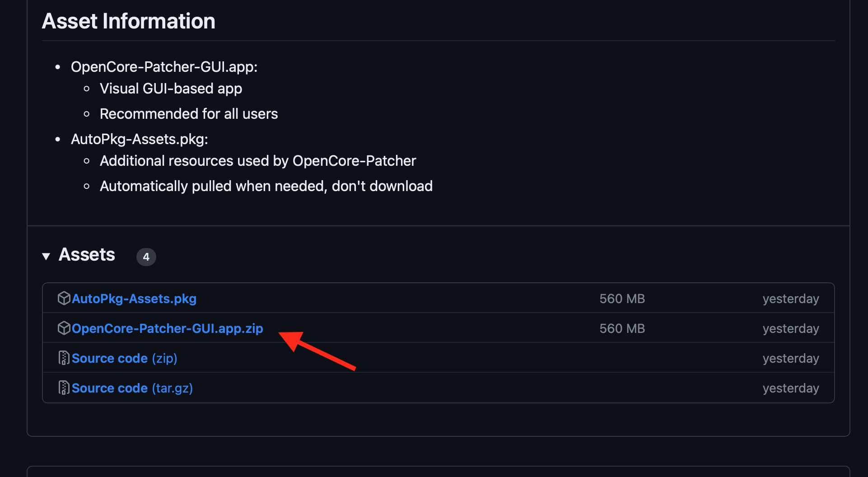Click the Assets count badge showing 4
This screenshot has width=868, height=477.
(x=146, y=257)
